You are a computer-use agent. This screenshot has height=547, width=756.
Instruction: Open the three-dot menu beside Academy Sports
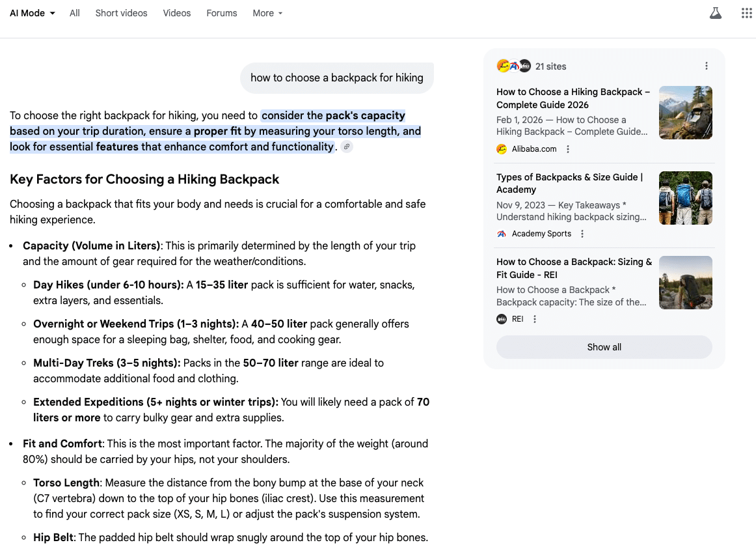click(x=582, y=234)
